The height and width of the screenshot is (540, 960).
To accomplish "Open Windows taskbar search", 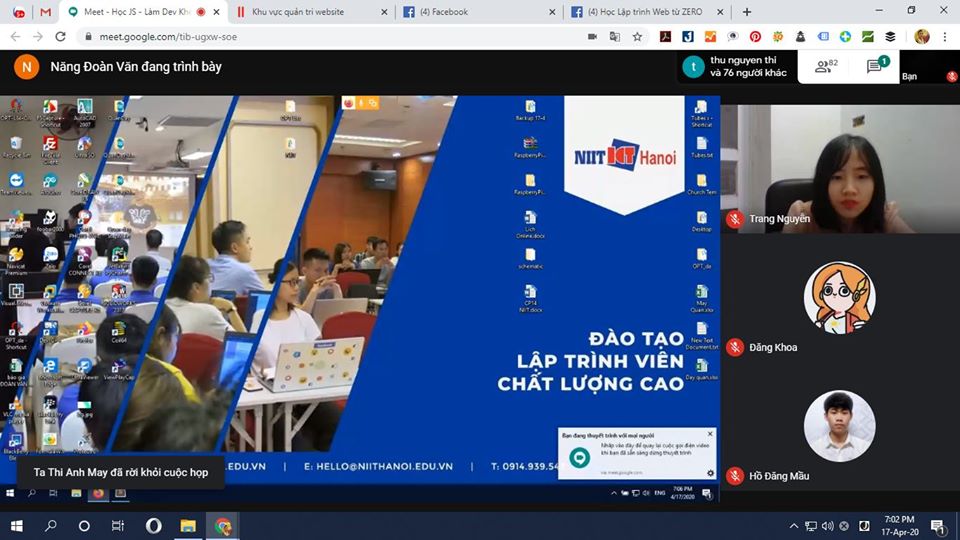I will click(51, 526).
